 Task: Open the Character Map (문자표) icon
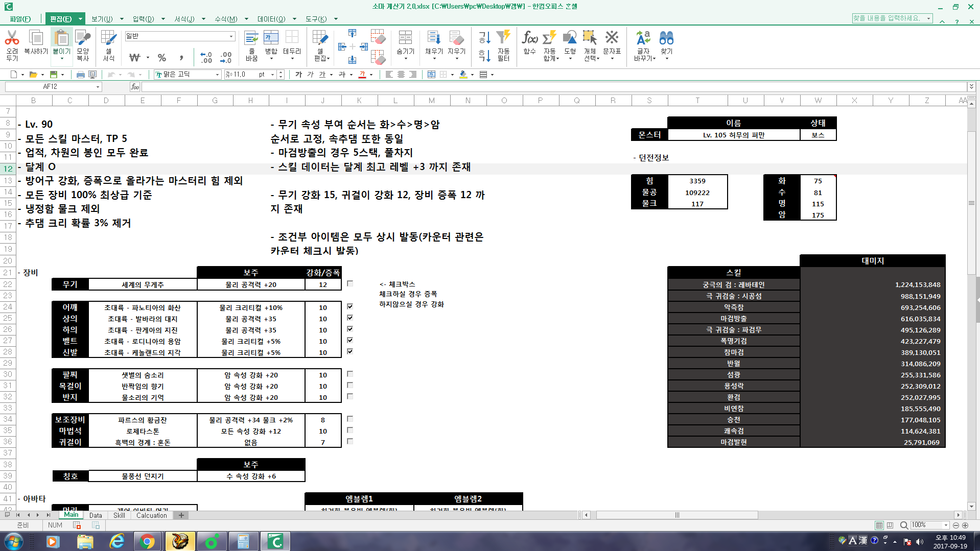(612, 38)
